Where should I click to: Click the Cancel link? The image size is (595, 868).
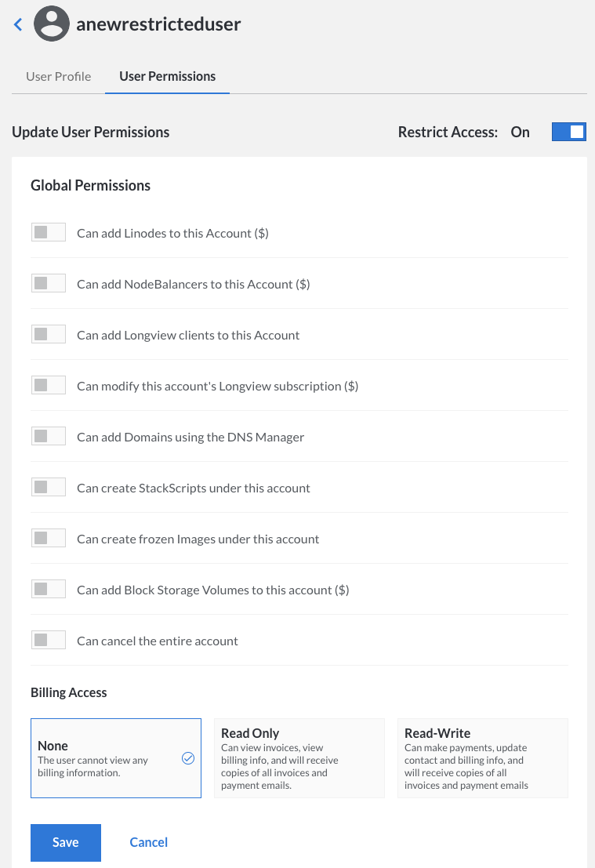pos(149,842)
